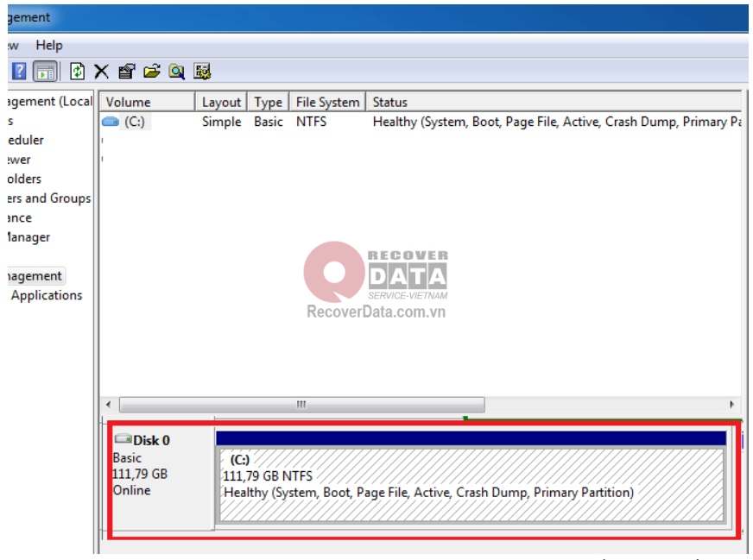This screenshot has width=753, height=560.
Task: Select the 'ewer' tree item
Action: point(19,160)
